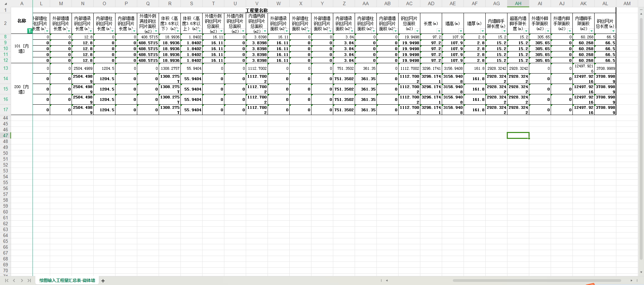
Task: Open the 绘图输入工程量汇总表-砌体墙 sheet tab
Action: pyautogui.click(x=67, y=281)
